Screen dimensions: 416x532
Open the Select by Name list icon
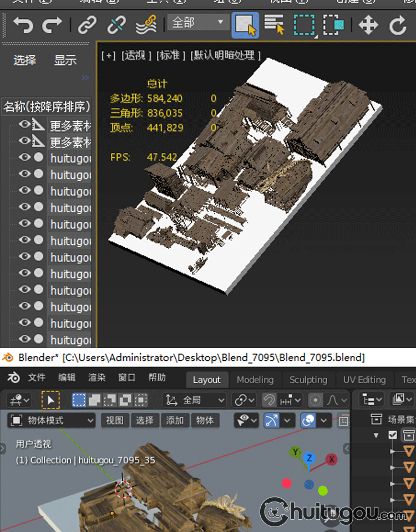tap(274, 24)
